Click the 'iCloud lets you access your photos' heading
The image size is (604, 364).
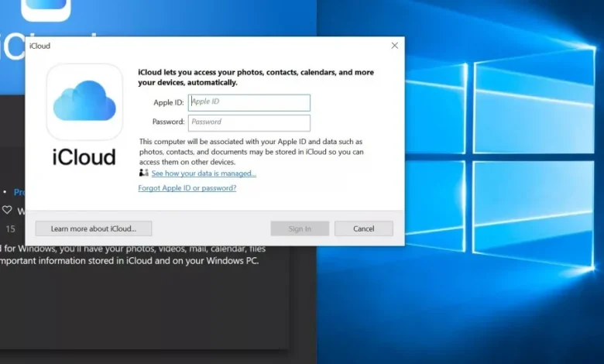(x=256, y=77)
